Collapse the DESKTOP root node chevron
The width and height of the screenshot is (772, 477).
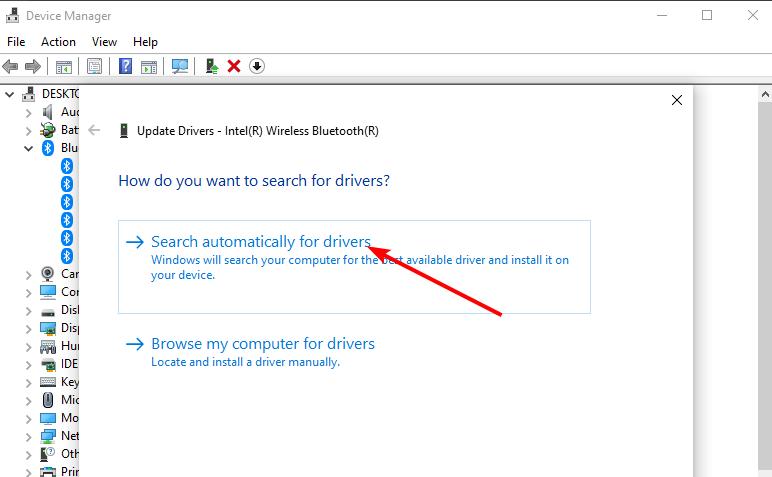click(x=10, y=94)
